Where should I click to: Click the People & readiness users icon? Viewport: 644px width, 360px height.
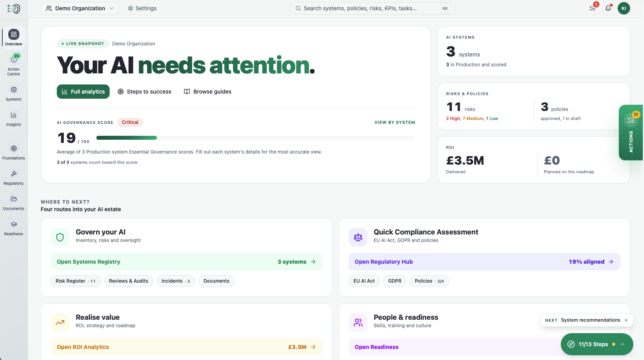(358, 322)
